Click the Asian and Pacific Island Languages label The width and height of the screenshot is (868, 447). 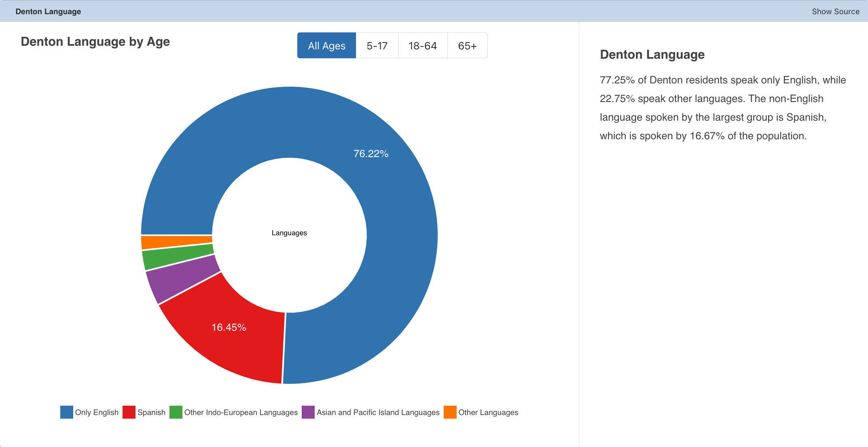(378, 412)
